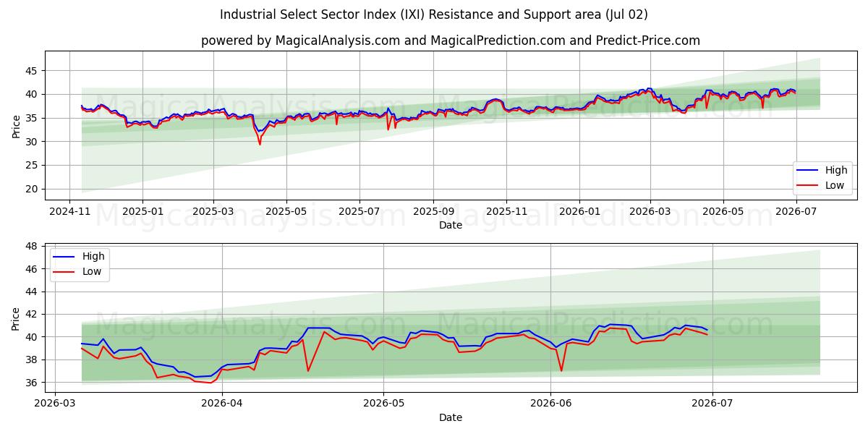
Task: Click 'Low' in the lower chart legend
Action: pyautogui.click(x=92, y=271)
